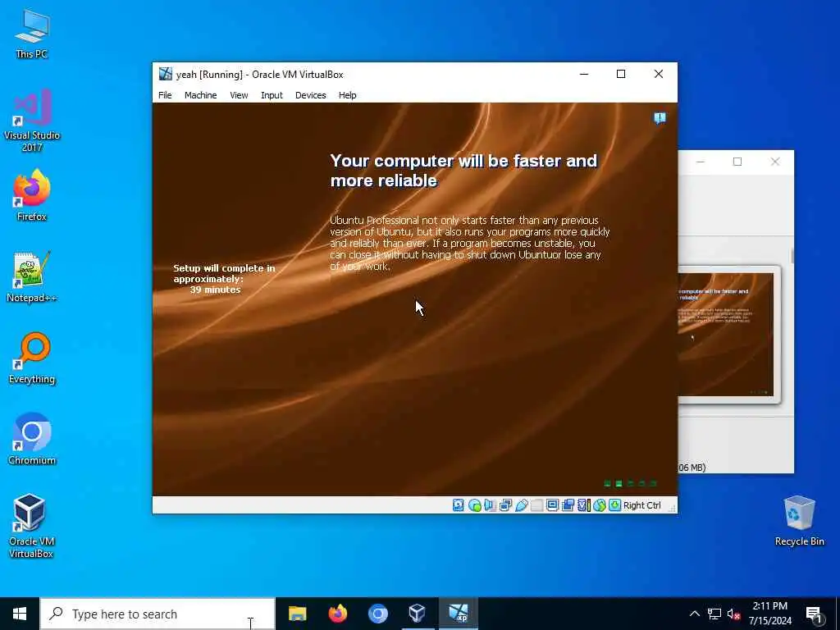Show hidden system tray icons chevron
This screenshot has height=630, width=840.
pos(694,614)
